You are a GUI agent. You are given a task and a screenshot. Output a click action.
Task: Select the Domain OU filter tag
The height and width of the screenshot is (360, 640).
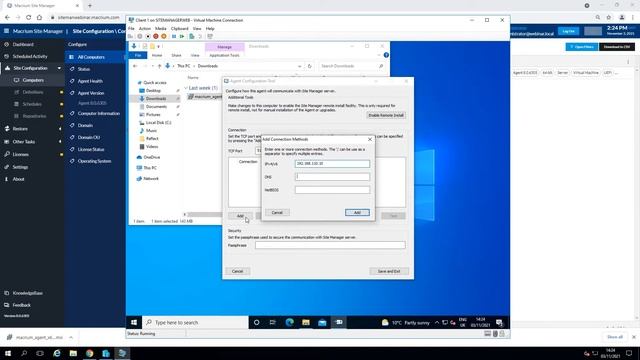pyautogui.click(x=89, y=137)
